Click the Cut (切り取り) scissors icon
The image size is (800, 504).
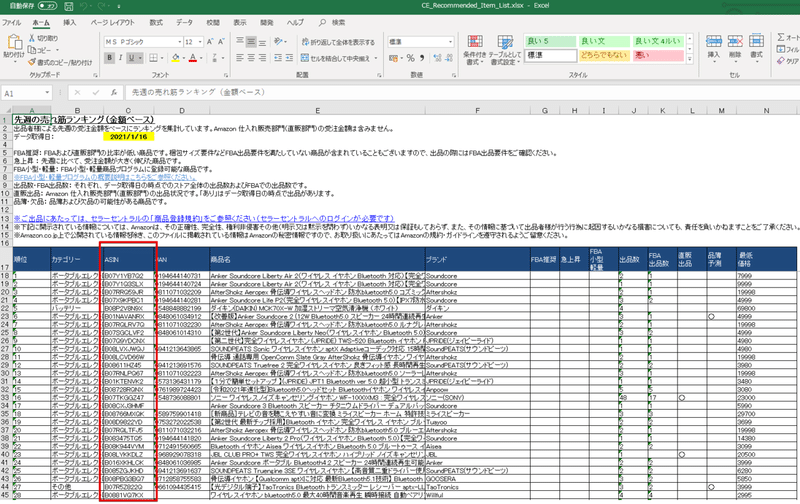click(32, 38)
